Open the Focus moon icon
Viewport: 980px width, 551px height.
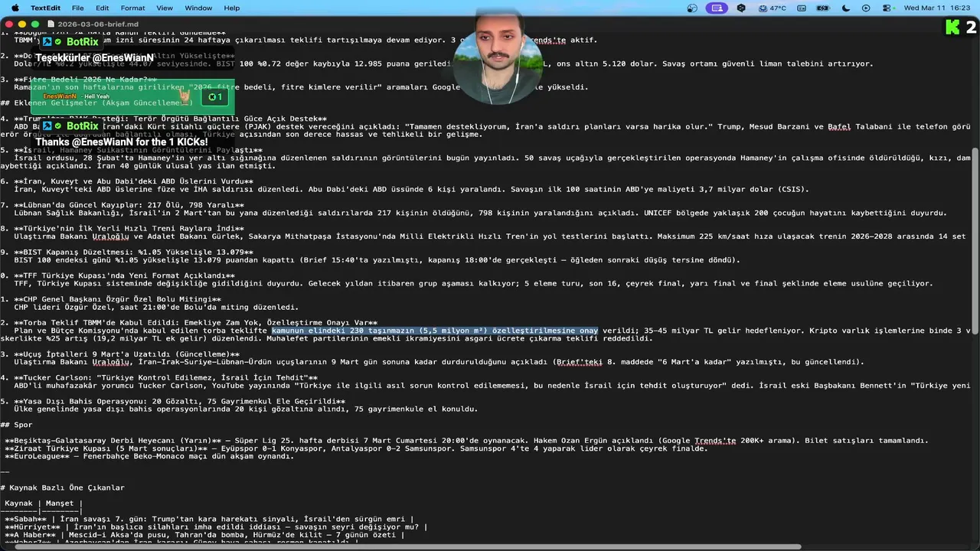click(x=846, y=8)
